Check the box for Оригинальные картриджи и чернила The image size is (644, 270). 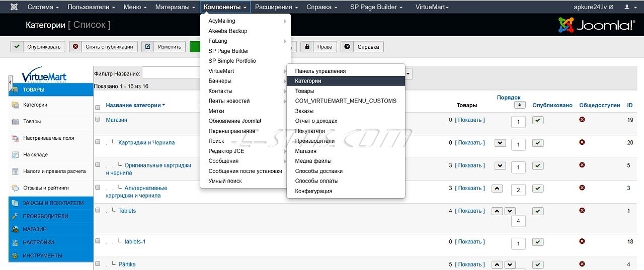98,164
